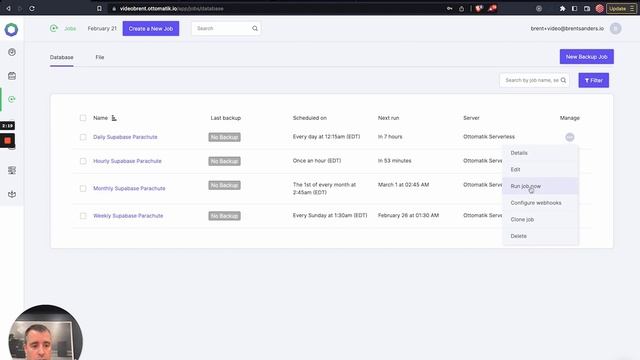Click 'February 26 at 01:30 AM' cell
This screenshot has width=640, height=360.
[408, 216]
